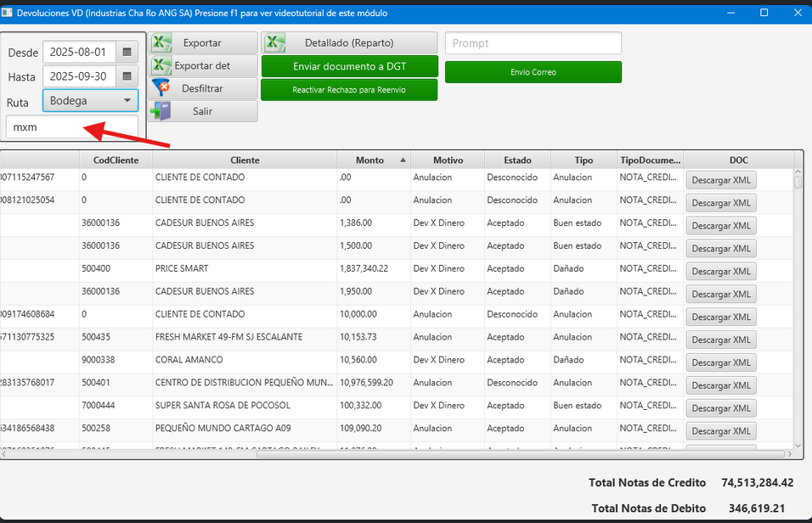Screen dimensions: 812x523
Task: Click the app icon in title bar
Action: [x=8, y=13]
